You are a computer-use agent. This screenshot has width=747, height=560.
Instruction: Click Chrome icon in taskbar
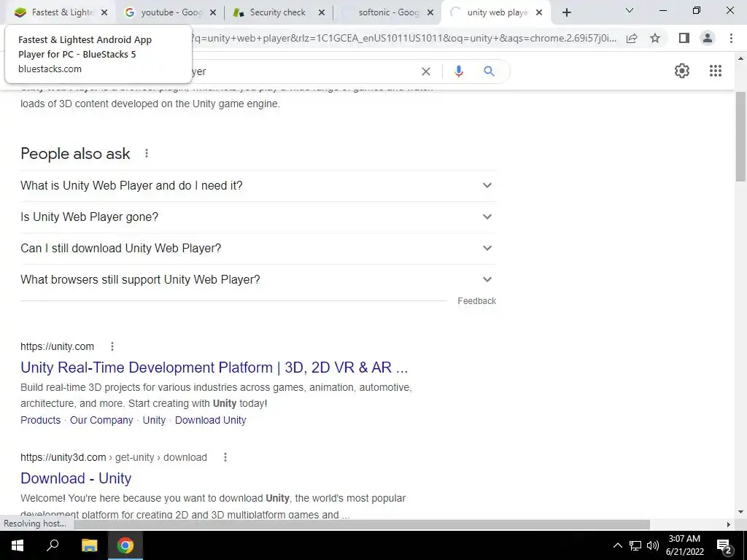tap(125, 545)
